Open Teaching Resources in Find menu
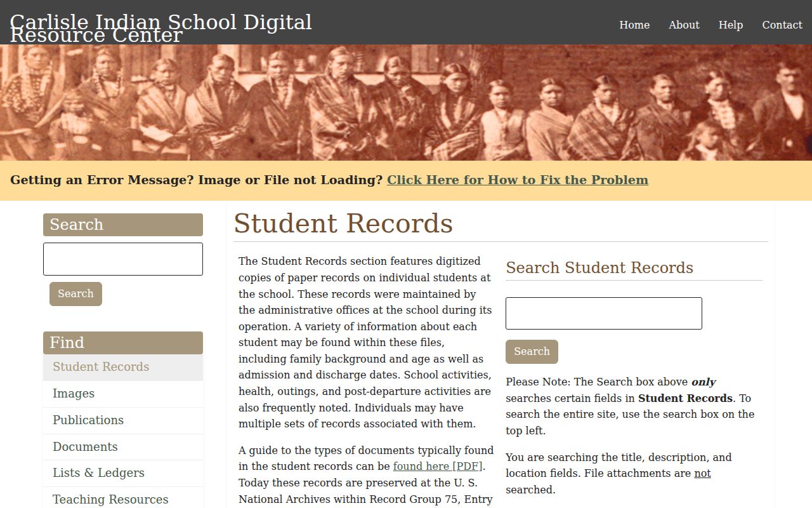Viewport: 812px width, 508px height. pos(123,499)
